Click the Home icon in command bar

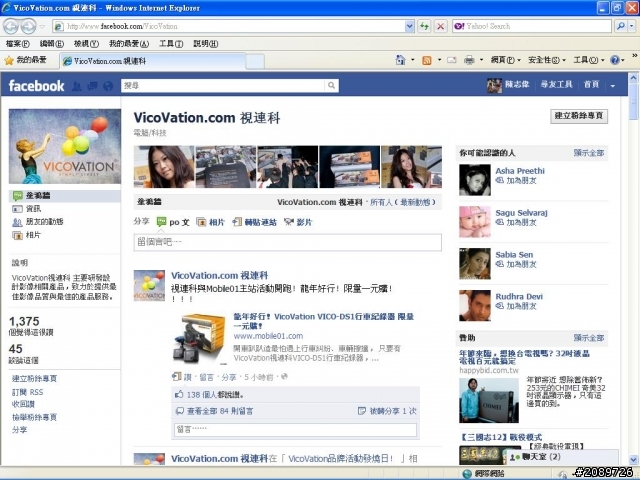400,60
